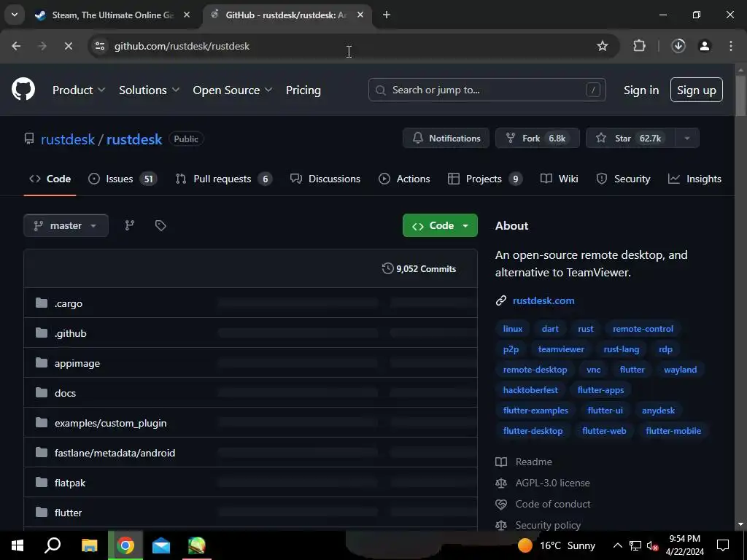This screenshot has height=560, width=747.
Task: Go back with the browser back arrow
Action: [x=16, y=46]
